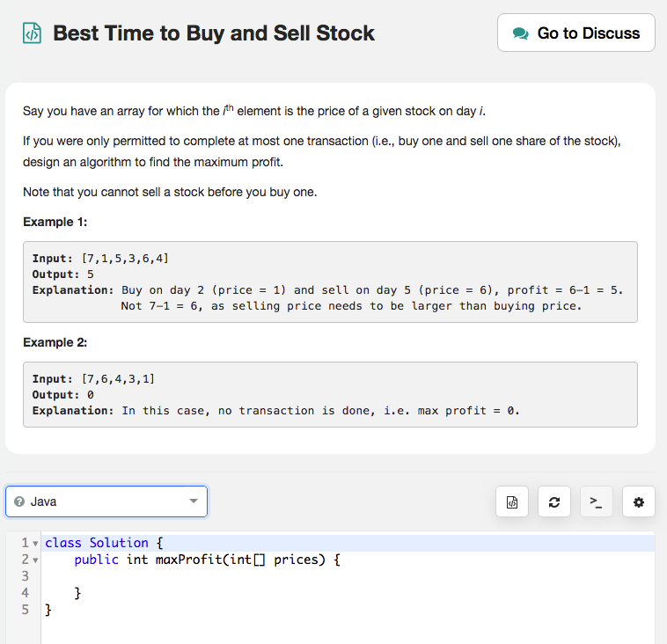Click the language selector's dropdown arrow
This screenshot has width=667, height=644.
coord(194,501)
